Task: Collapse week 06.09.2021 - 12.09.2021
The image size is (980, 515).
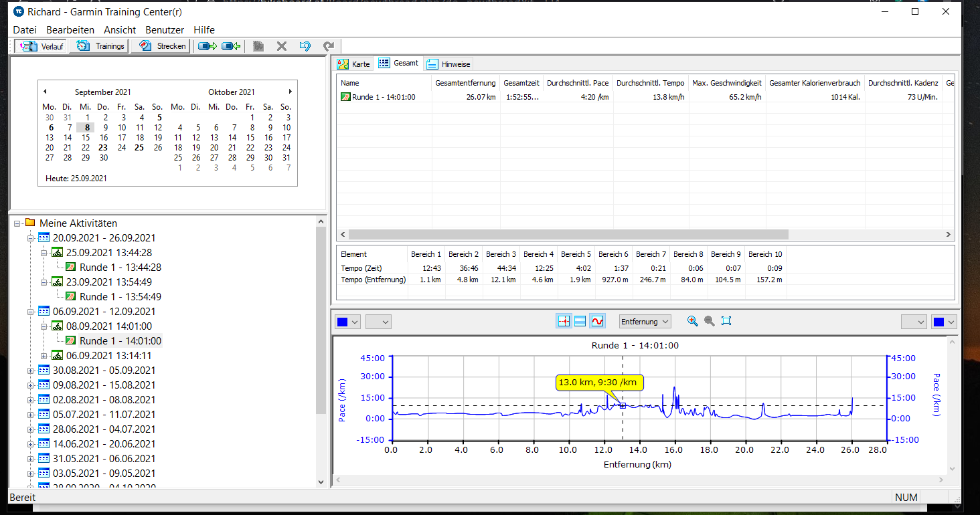Action: [30, 312]
